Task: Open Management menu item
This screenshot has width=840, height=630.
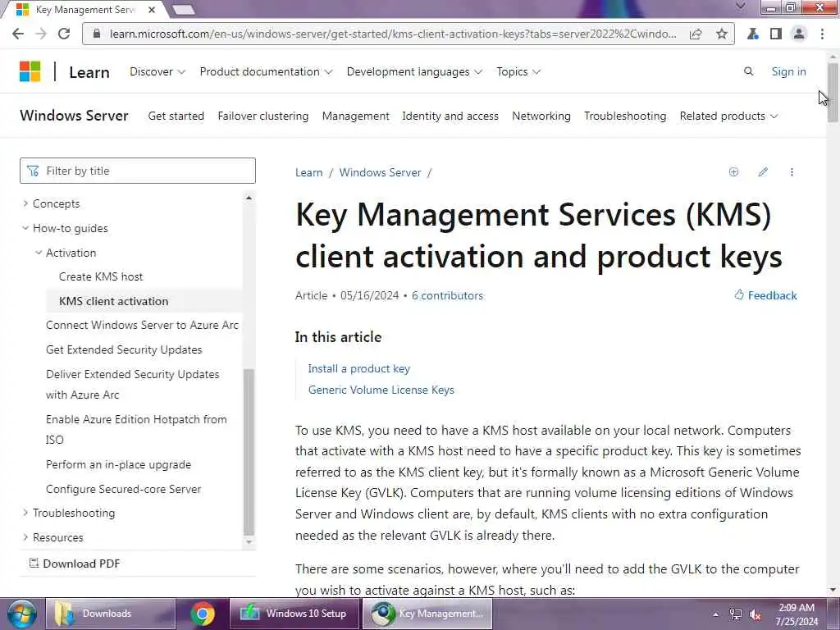Action: coord(356,116)
